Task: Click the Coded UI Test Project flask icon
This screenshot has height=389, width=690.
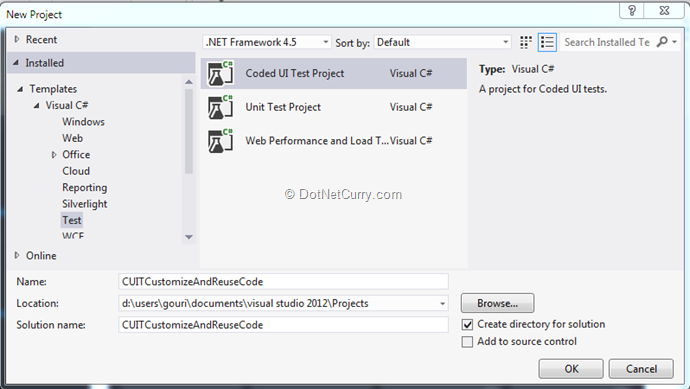Action: pyautogui.click(x=220, y=73)
